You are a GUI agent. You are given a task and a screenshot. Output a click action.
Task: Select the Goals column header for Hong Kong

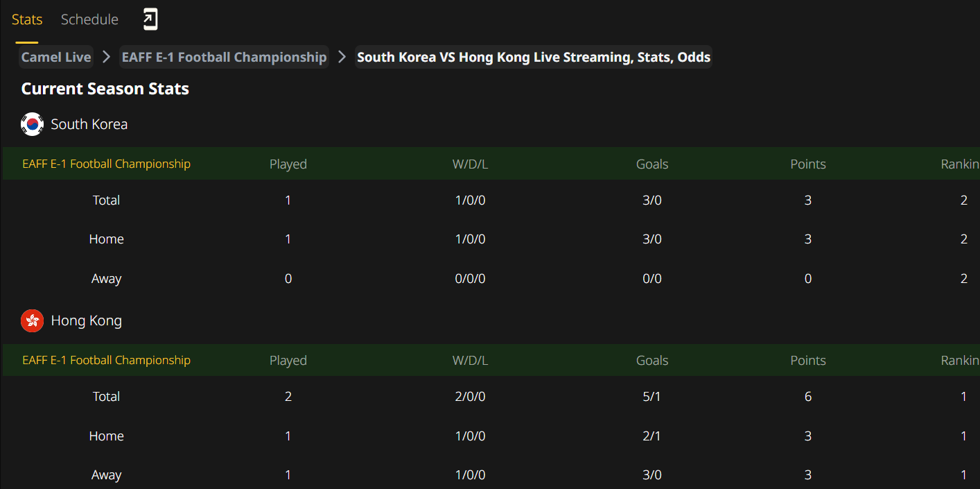click(x=652, y=360)
